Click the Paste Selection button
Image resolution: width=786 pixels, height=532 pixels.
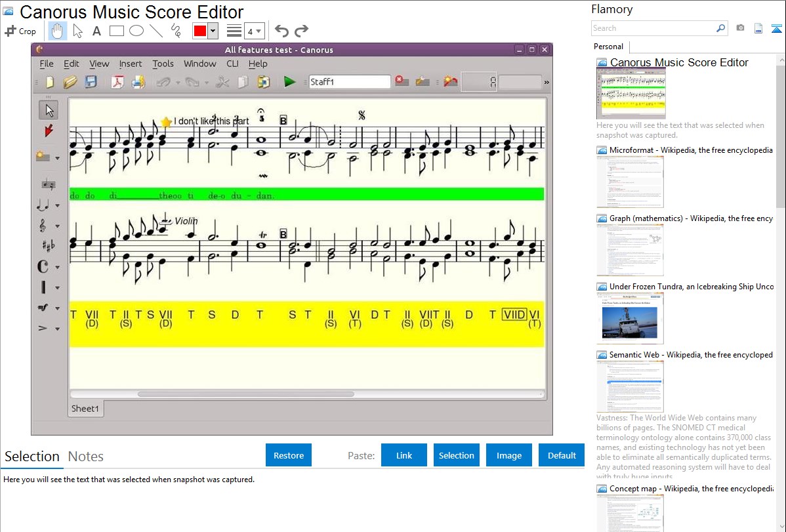pos(457,455)
